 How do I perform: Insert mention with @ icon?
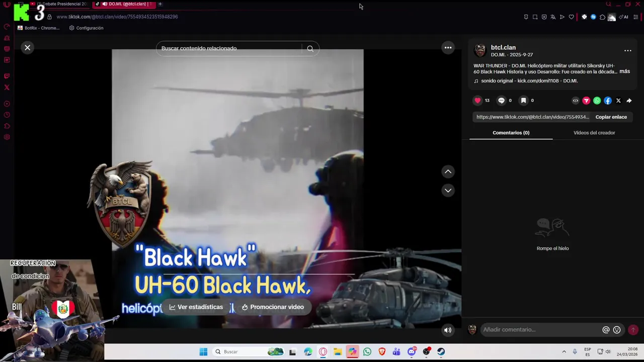pos(606,330)
